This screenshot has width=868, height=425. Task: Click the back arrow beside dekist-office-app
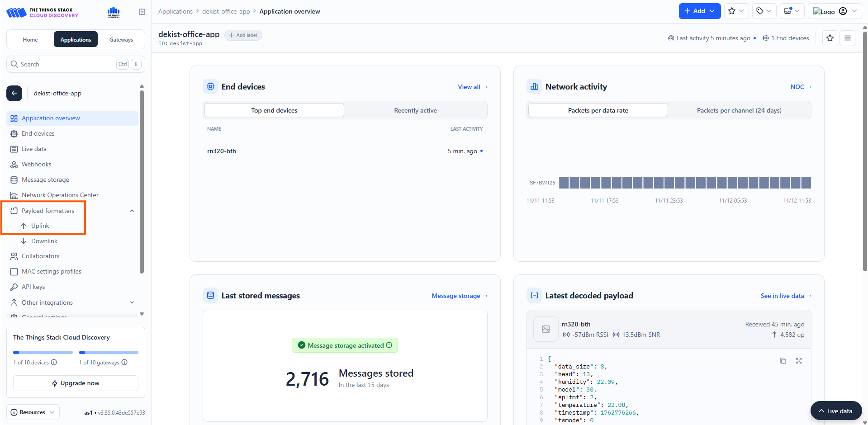14,93
